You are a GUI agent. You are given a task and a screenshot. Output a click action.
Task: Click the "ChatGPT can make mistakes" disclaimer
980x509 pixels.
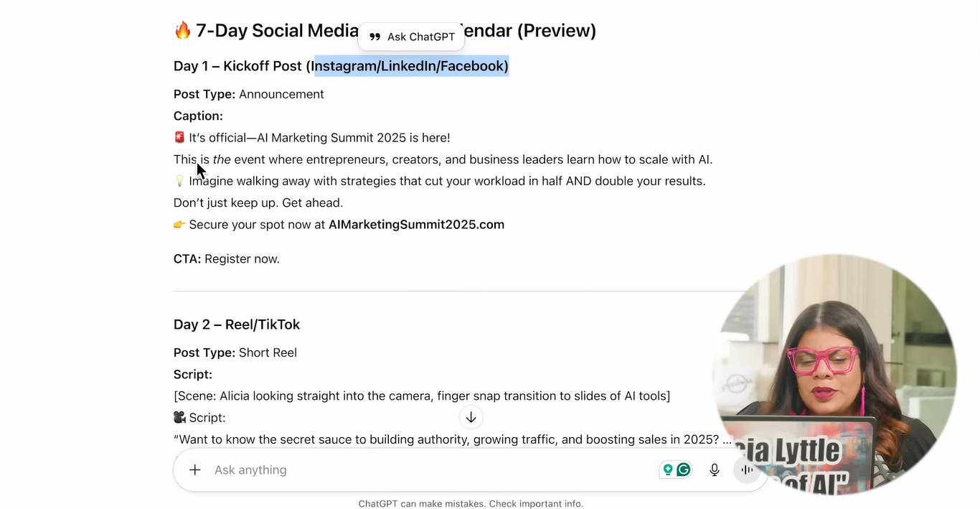pos(471,504)
